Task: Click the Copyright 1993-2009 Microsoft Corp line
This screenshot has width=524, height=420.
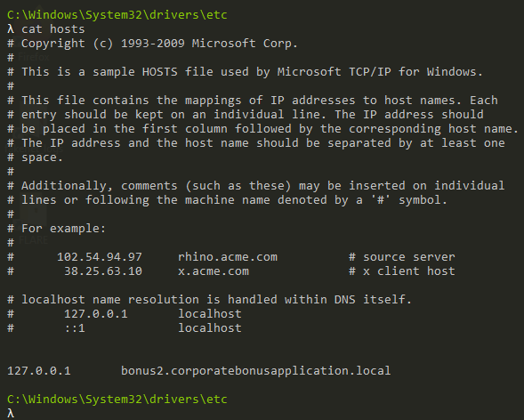Action: tap(152, 44)
